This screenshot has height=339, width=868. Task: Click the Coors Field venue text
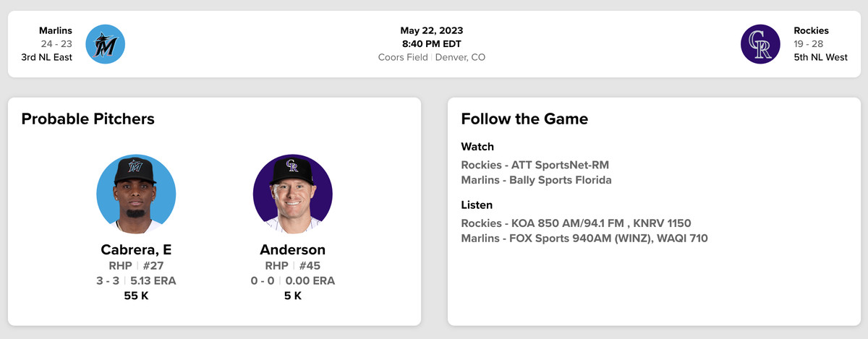point(403,57)
